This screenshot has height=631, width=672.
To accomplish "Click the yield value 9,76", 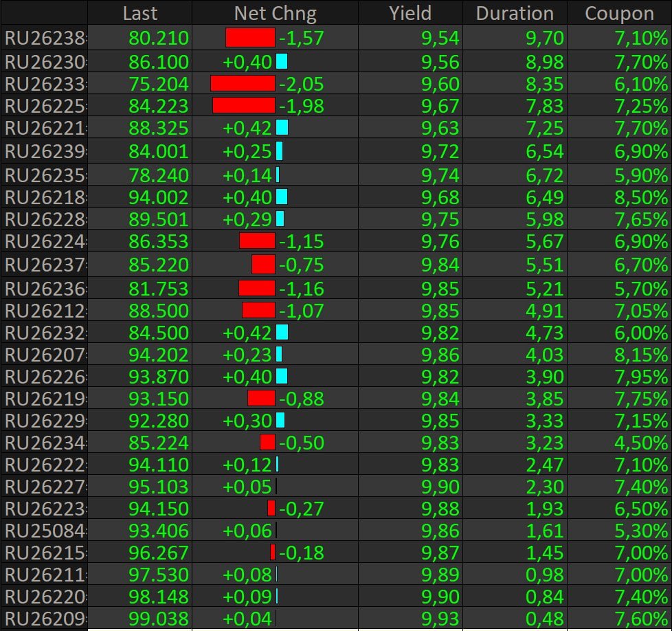I will 440,241.
